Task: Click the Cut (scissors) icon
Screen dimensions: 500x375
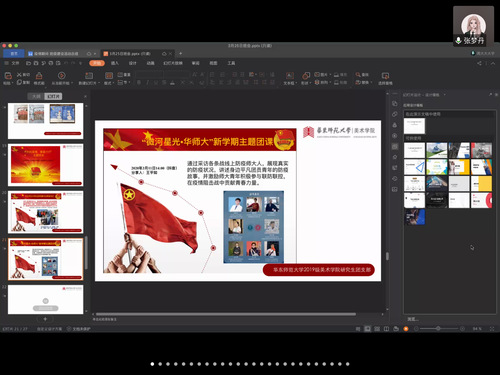Action: [x=19, y=75]
